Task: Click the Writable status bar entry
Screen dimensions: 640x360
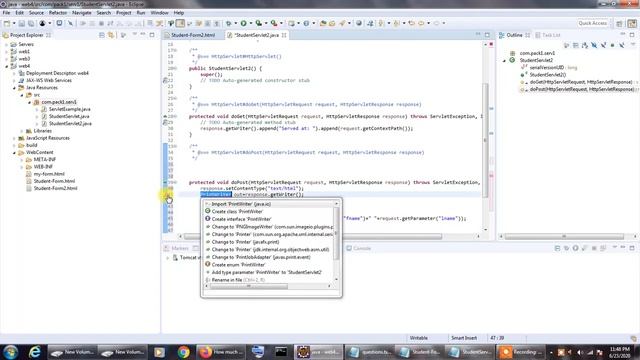Action: coord(418,338)
